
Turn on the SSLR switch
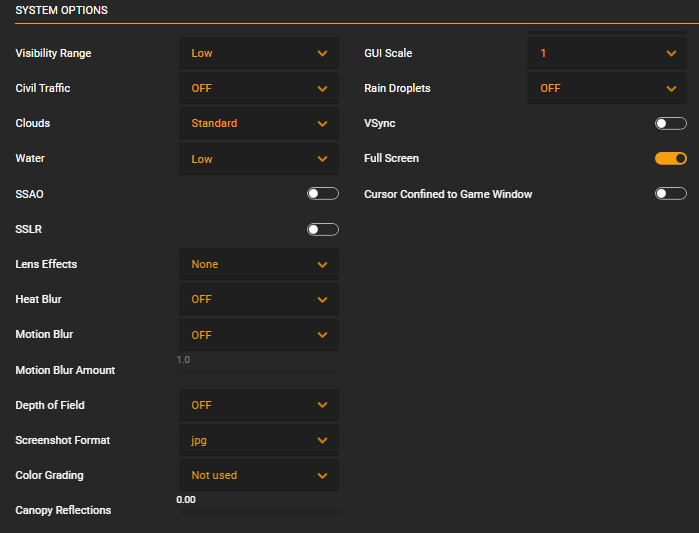tap(323, 229)
